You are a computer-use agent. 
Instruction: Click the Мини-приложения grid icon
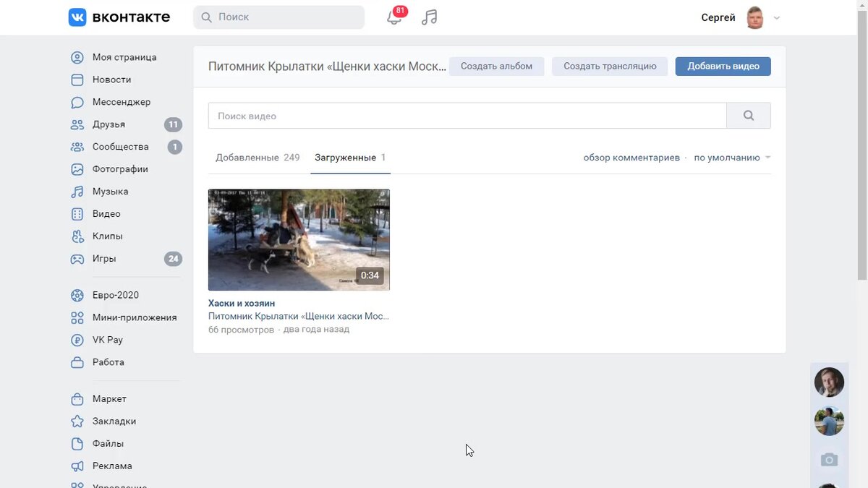(77, 317)
